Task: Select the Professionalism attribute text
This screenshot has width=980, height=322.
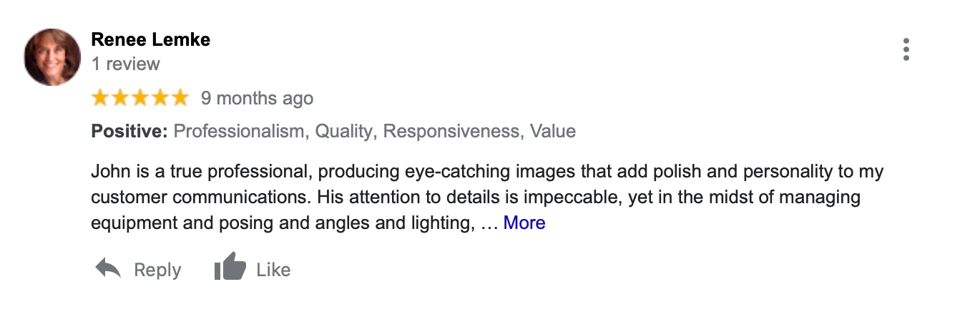Action: pos(240,132)
